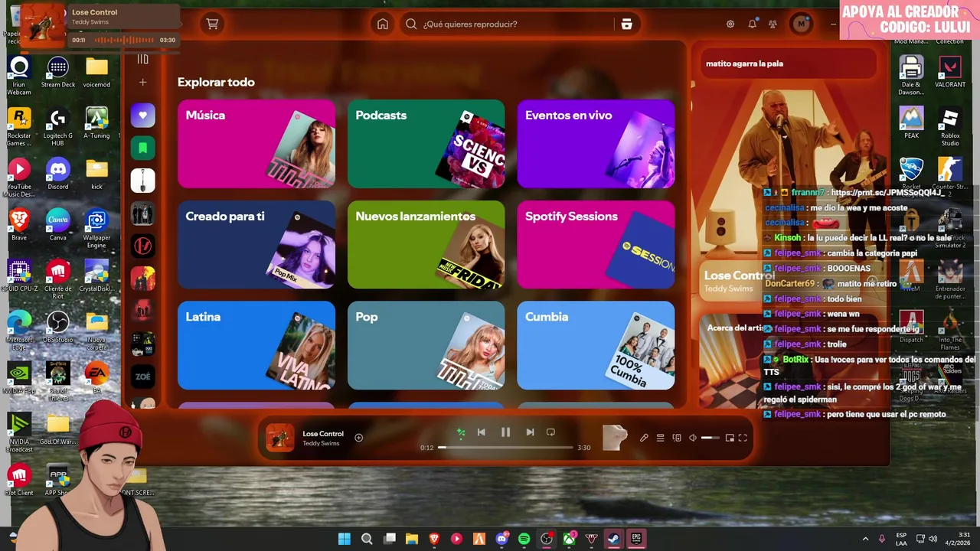Open the notifications bell in Spotify
Viewport: 980px width, 551px height.
click(x=753, y=24)
